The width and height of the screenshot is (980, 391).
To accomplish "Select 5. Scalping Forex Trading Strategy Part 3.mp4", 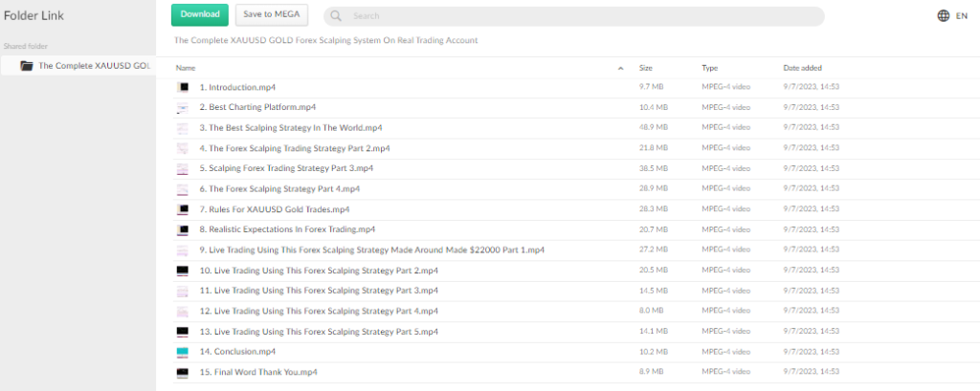I will [286, 168].
